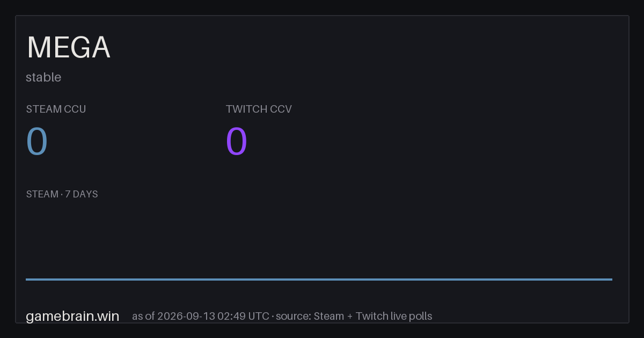Click the UTC timezone text

pos(258,316)
